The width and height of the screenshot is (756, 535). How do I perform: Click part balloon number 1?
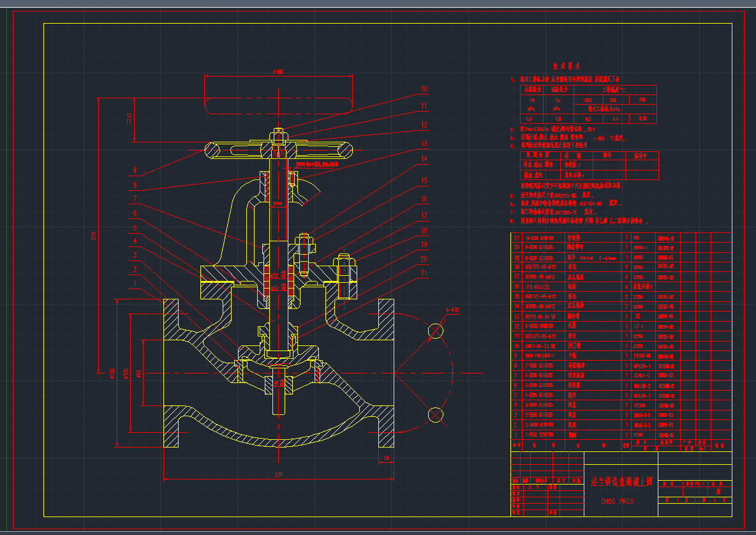click(135, 282)
